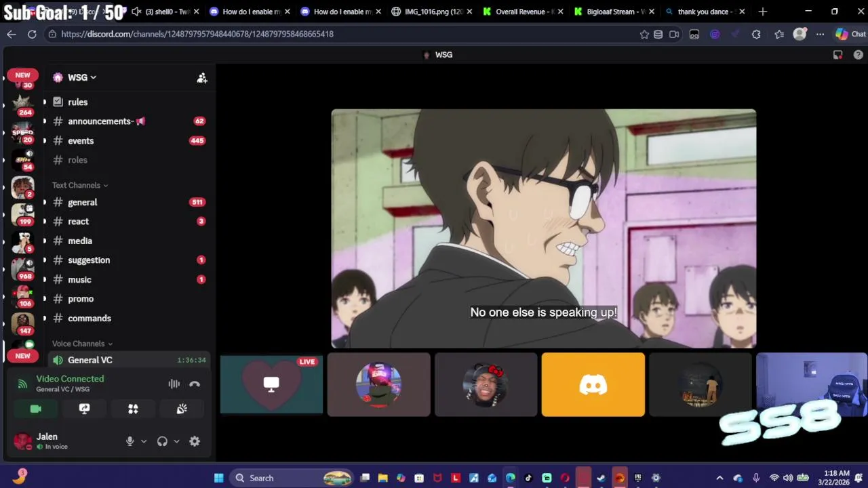Click the main anime stream video
868x488 pixels.
[x=543, y=228]
